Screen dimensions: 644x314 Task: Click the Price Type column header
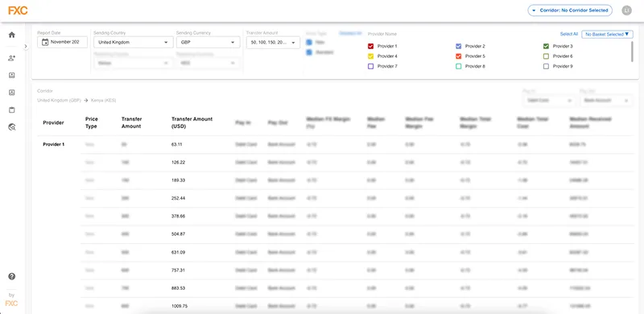pos(92,122)
